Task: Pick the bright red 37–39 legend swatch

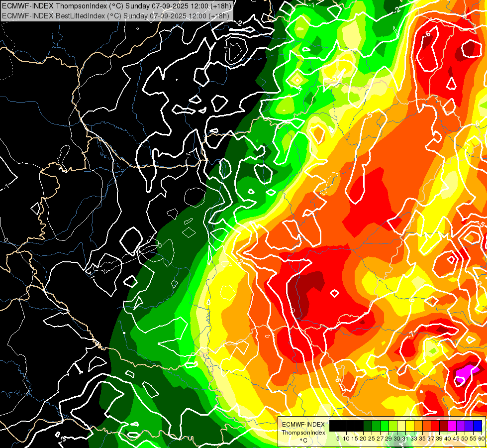Action: [435, 426]
